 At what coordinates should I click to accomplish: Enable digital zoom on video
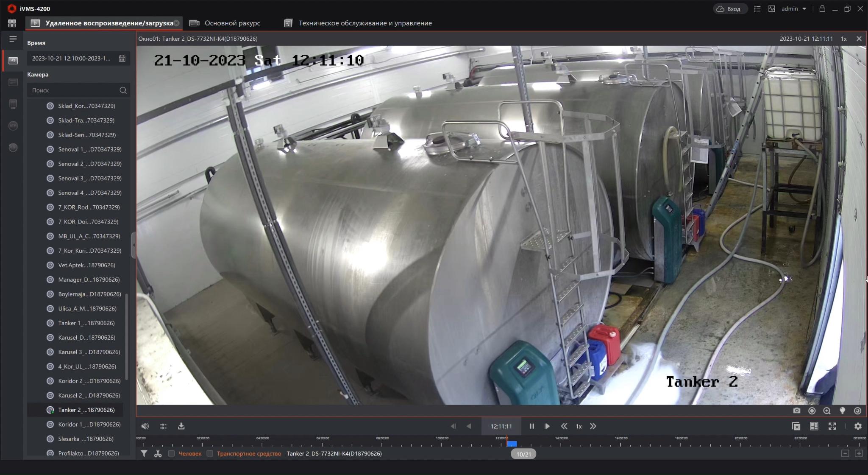coord(827,411)
